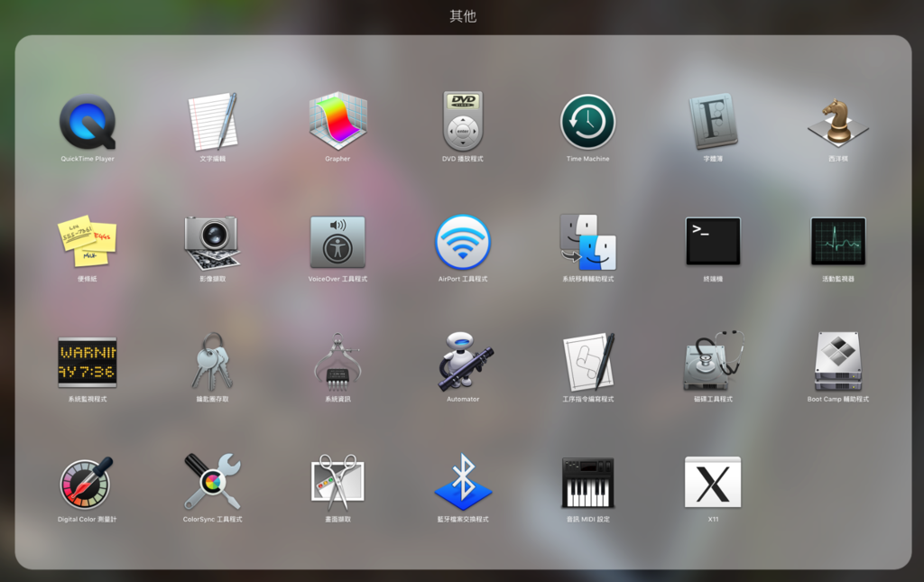This screenshot has height=582, width=924.
Task: Open the Grapher app
Action: coord(337,122)
